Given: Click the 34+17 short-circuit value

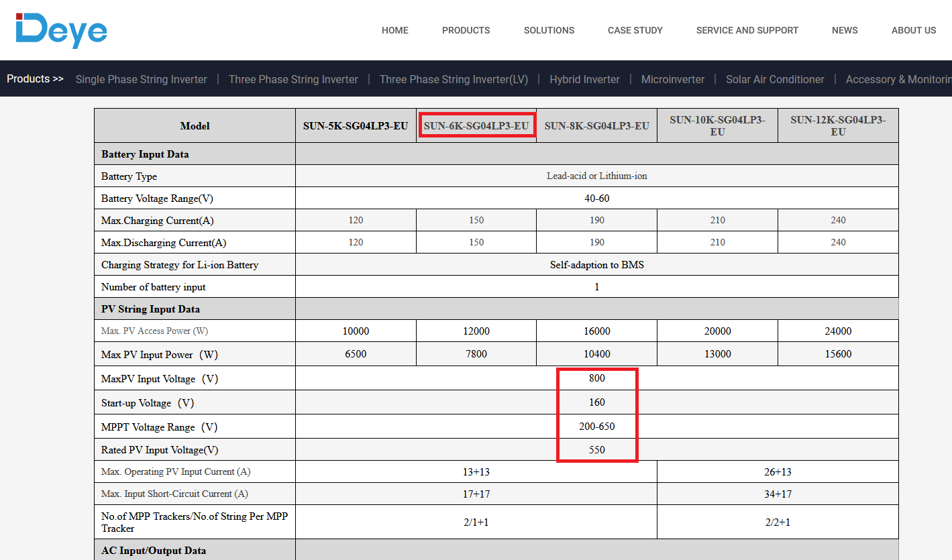Looking at the screenshot, I should pos(778,494).
